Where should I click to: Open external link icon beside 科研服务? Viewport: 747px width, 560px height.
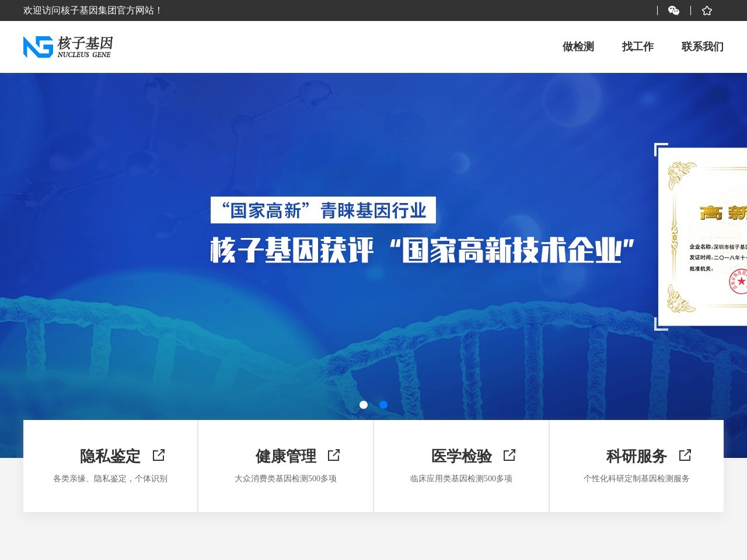(685, 455)
